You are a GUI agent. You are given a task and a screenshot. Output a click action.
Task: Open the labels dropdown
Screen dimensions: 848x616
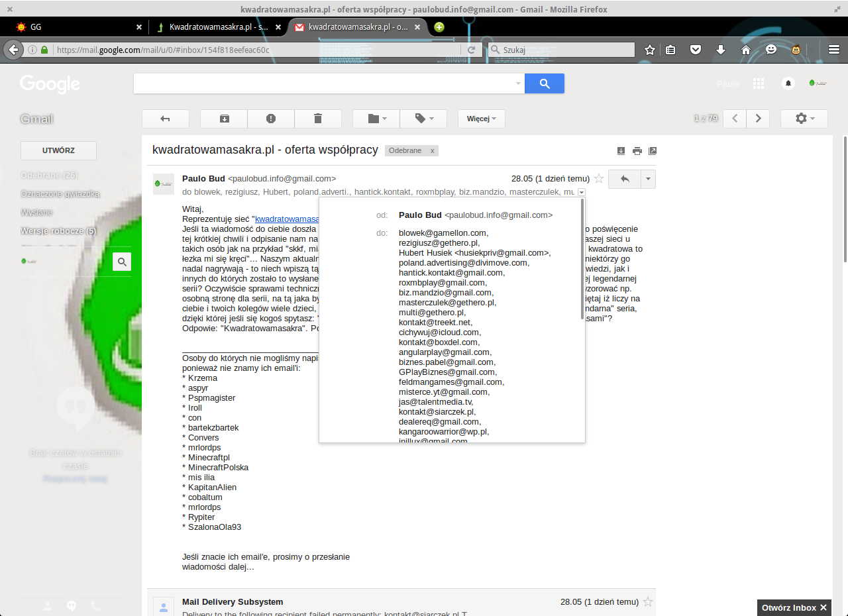tap(424, 119)
